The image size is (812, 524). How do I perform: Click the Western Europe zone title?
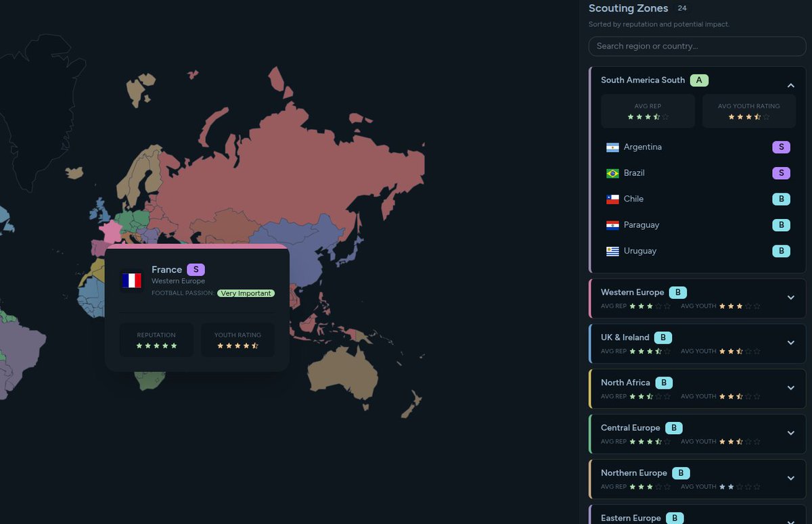[632, 293]
